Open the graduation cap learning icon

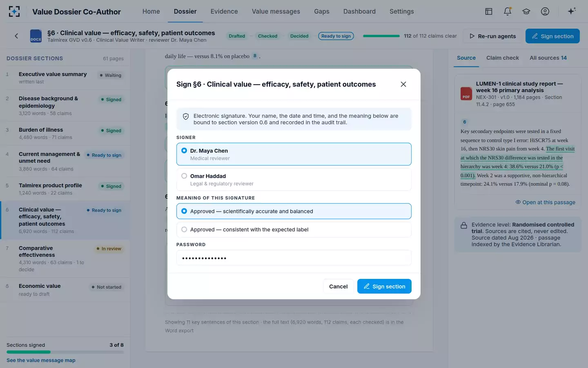click(526, 11)
